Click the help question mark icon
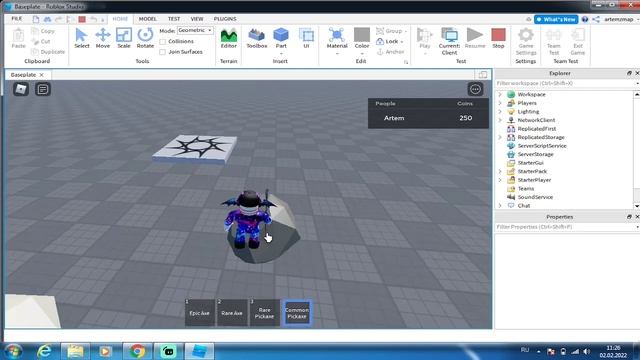The image size is (640, 360). tap(585, 19)
